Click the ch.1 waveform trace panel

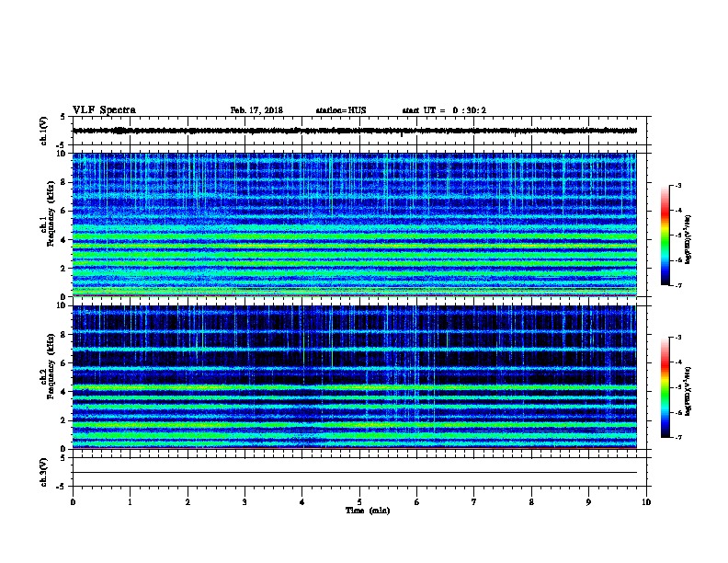[x=359, y=131]
